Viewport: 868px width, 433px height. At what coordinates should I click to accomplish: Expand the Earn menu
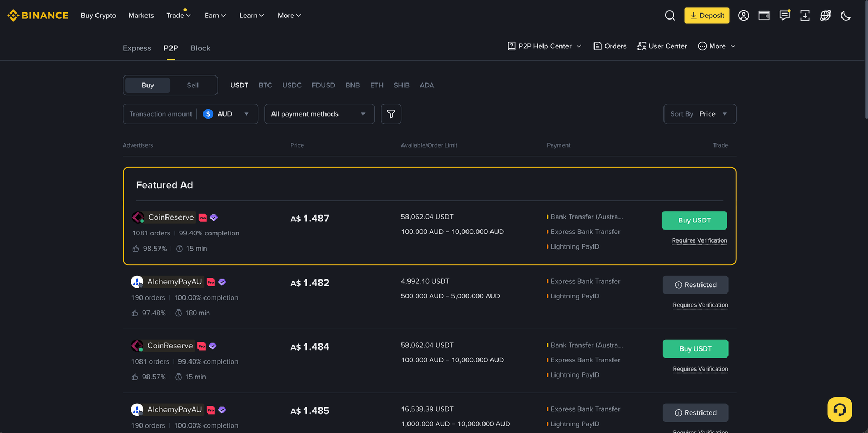215,15
